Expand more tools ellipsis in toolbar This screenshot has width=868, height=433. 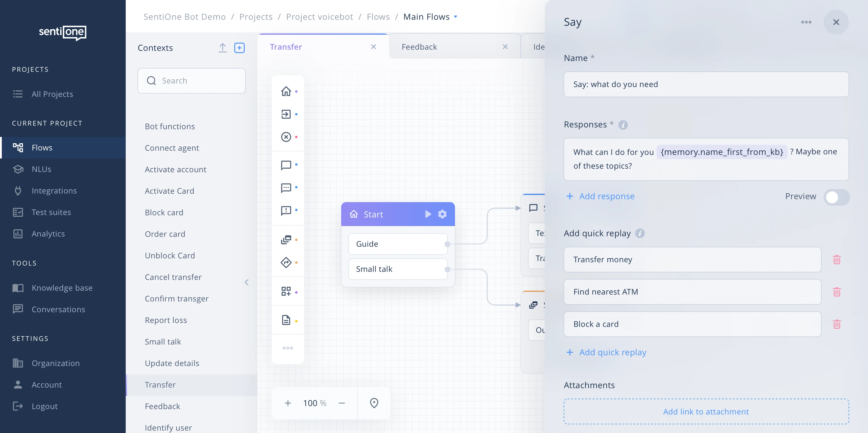point(288,348)
